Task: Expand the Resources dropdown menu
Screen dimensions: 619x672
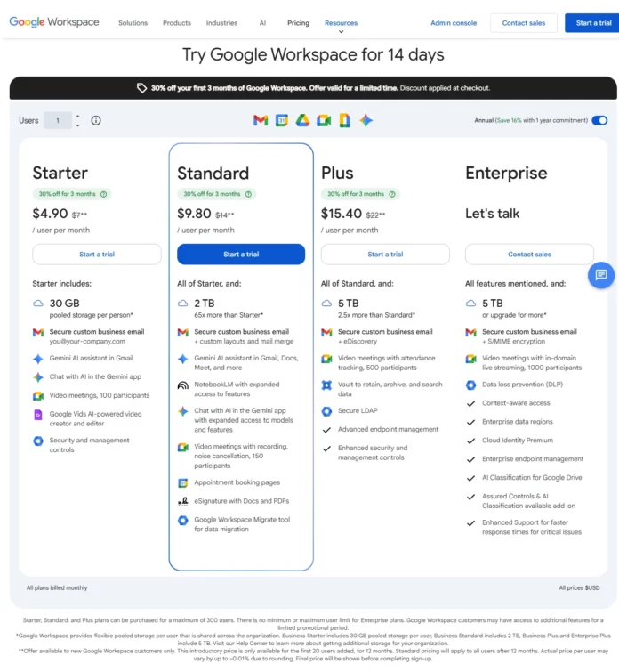Action: coord(341,23)
